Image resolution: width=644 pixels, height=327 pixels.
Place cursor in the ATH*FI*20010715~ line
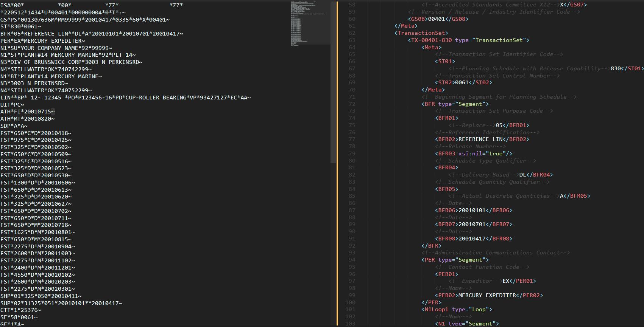coord(27,112)
